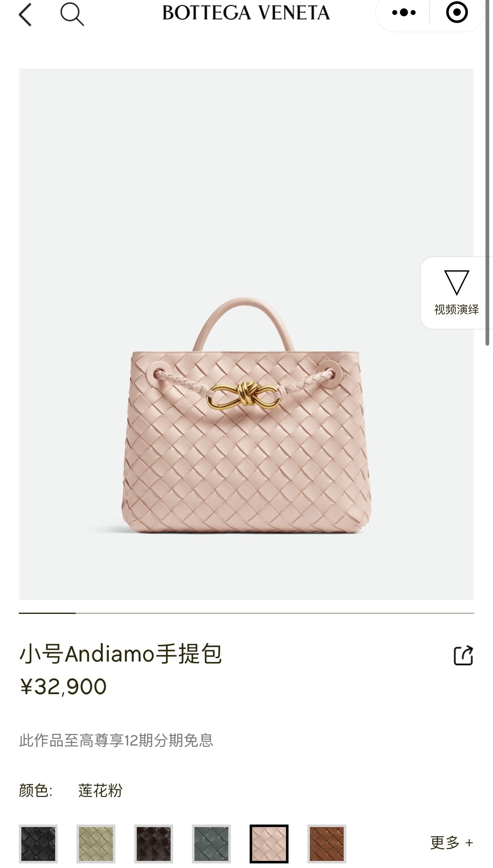The width and height of the screenshot is (493, 868).
Task: Choose the dark brown color swatch
Action: coord(153,844)
